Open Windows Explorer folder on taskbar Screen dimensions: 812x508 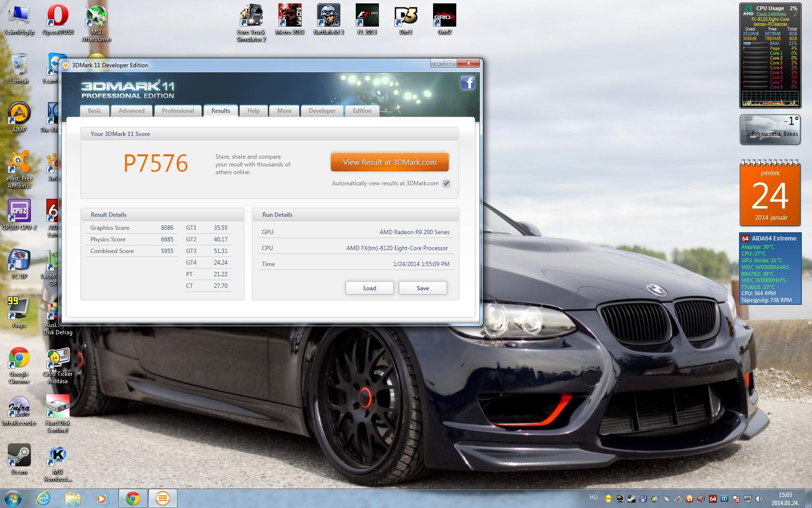pyautogui.click(x=72, y=498)
